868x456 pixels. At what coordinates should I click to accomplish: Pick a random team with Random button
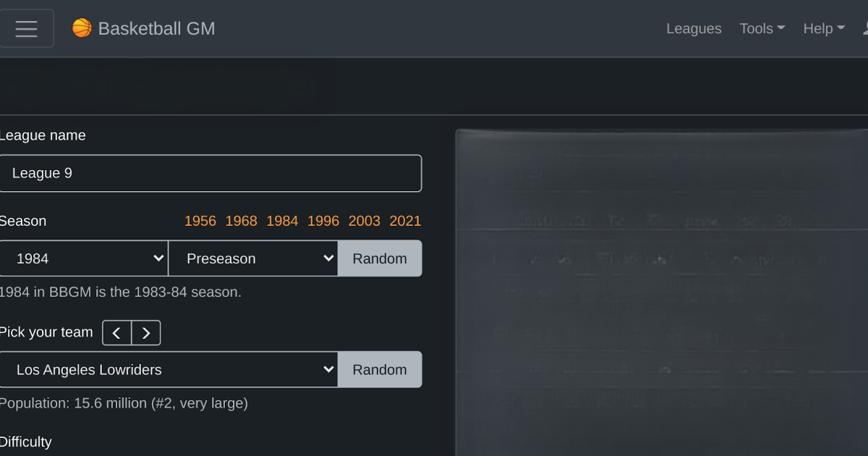[x=380, y=370]
